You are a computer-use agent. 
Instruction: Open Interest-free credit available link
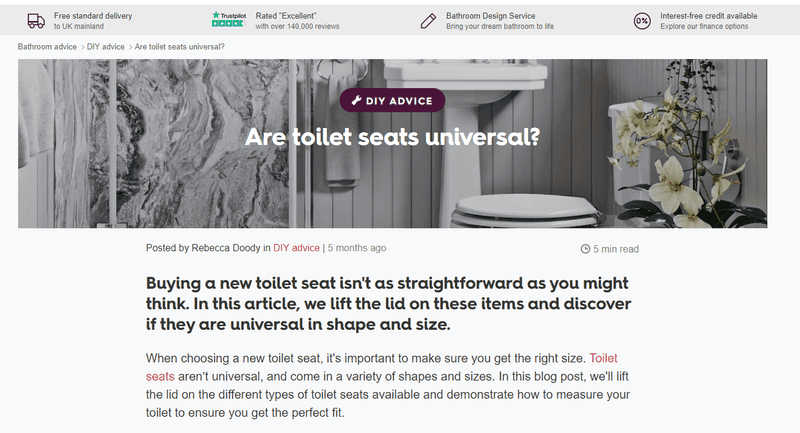(709, 16)
